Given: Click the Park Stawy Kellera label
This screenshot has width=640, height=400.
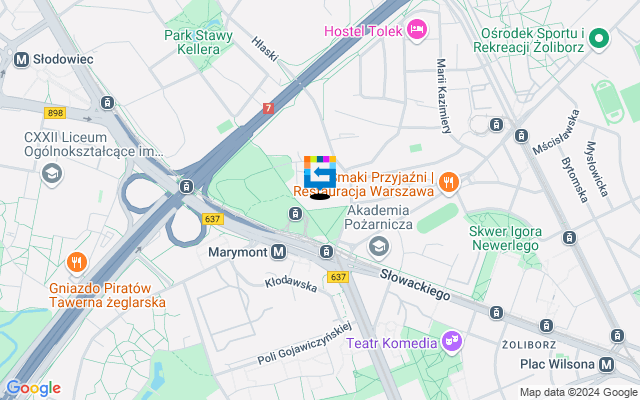Looking at the screenshot, I should tap(198, 42).
